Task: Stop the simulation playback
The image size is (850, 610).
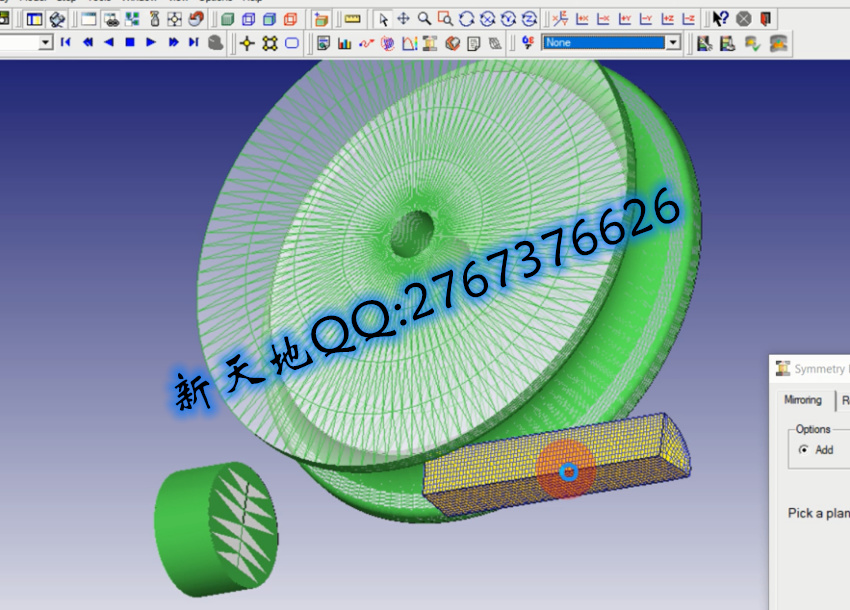Action: click(130, 43)
